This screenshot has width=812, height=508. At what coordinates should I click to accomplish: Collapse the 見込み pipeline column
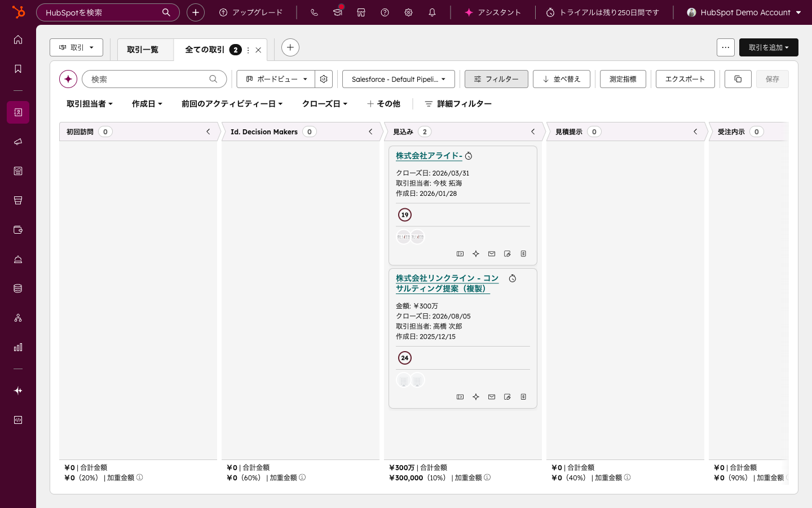533,132
